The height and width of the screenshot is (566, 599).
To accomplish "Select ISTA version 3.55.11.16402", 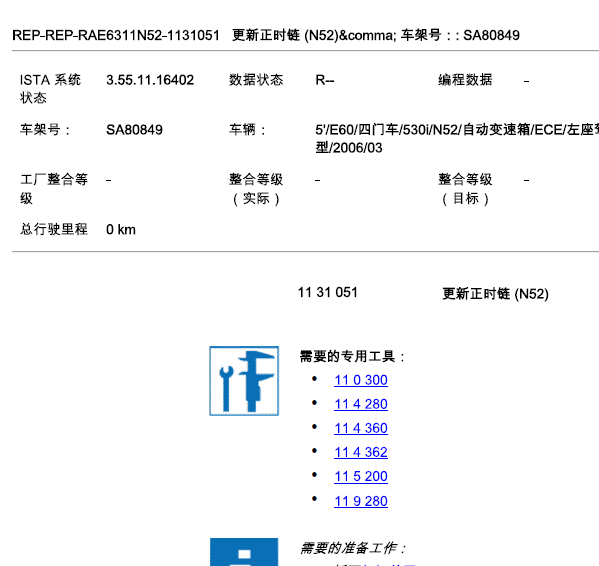I will pos(150,80).
